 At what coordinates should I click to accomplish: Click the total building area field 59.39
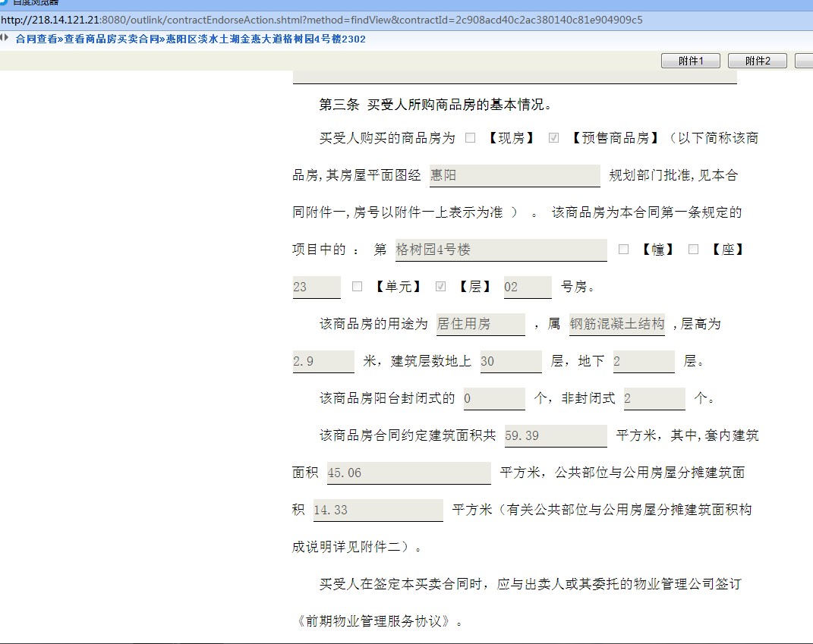click(556, 435)
